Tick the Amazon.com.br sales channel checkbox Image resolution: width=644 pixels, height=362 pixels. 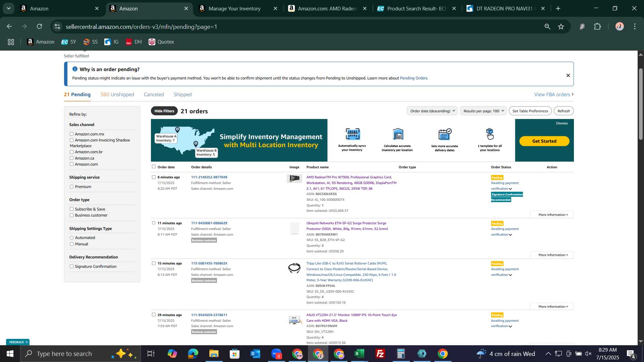pyautogui.click(x=71, y=152)
